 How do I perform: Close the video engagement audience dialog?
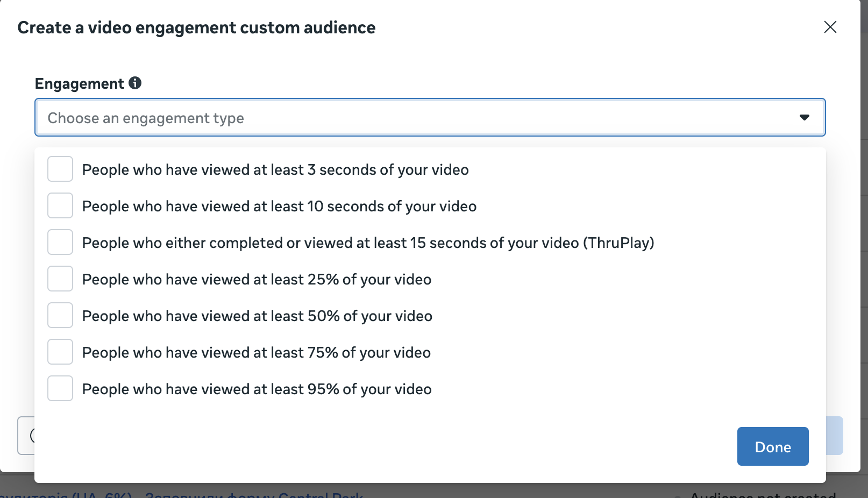click(x=830, y=27)
